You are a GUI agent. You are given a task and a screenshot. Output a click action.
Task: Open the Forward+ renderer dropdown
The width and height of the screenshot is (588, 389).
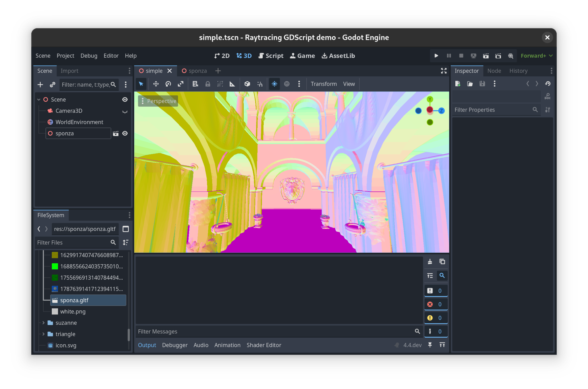tap(536, 56)
